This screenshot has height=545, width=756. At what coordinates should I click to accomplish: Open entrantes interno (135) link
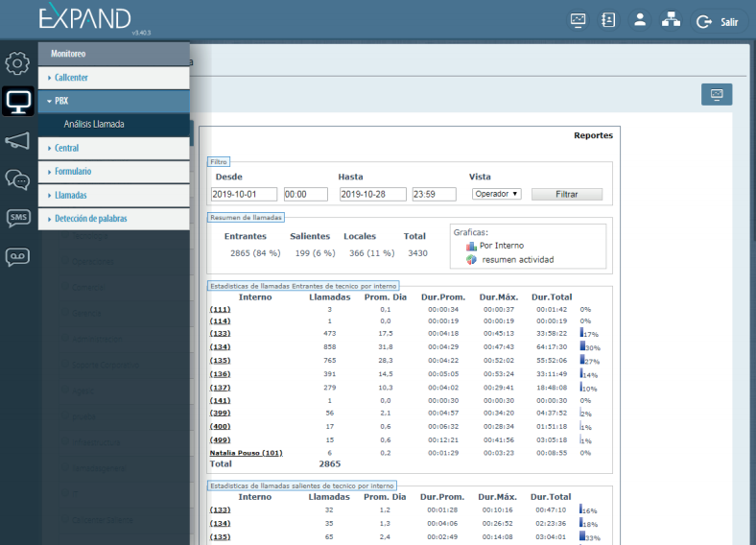[220, 361]
